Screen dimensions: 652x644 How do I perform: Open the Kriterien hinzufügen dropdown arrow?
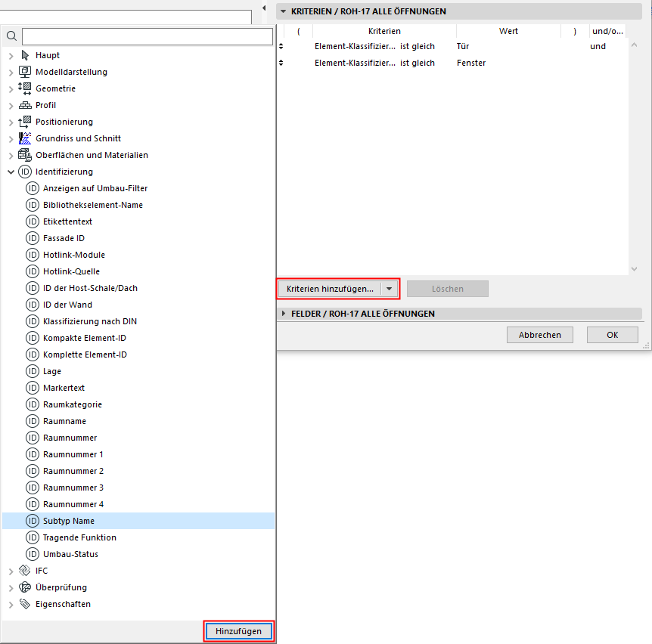pyautogui.click(x=390, y=289)
